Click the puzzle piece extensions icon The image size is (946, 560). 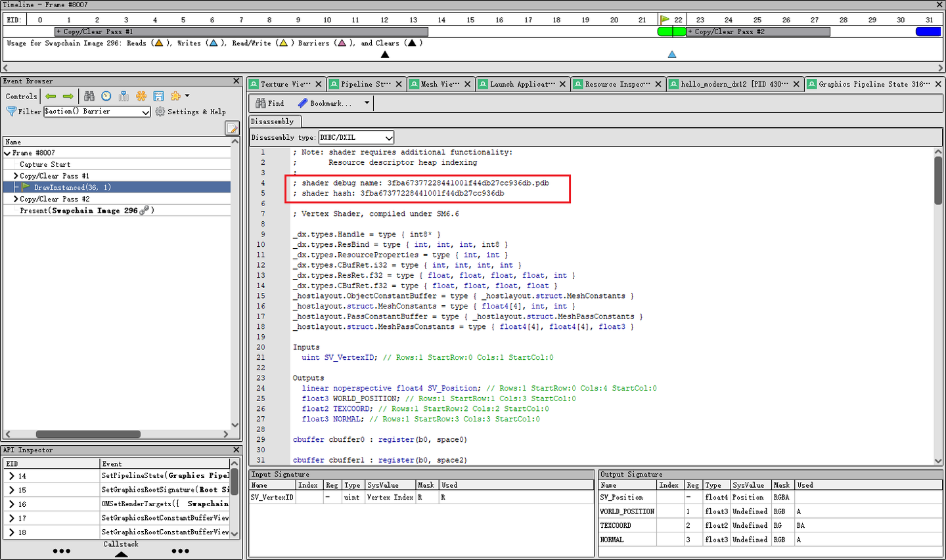coord(175,97)
